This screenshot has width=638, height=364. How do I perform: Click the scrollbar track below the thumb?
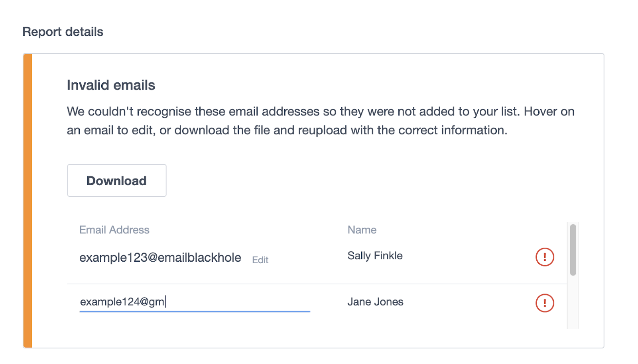pyautogui.click(x=573, y=303)
